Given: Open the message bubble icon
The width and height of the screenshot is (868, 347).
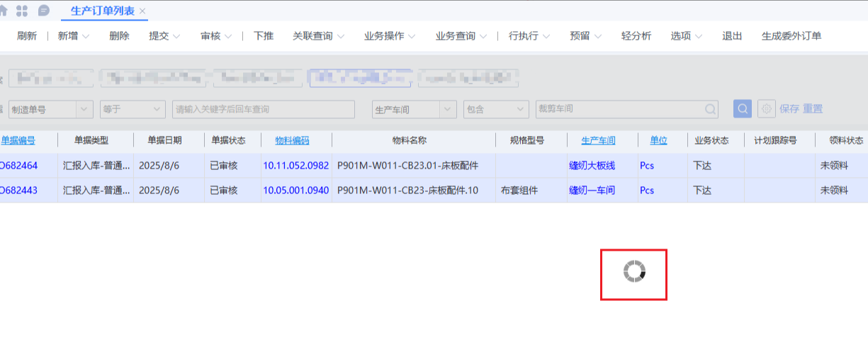Looking at the screenshot, I should coord(44,11).
